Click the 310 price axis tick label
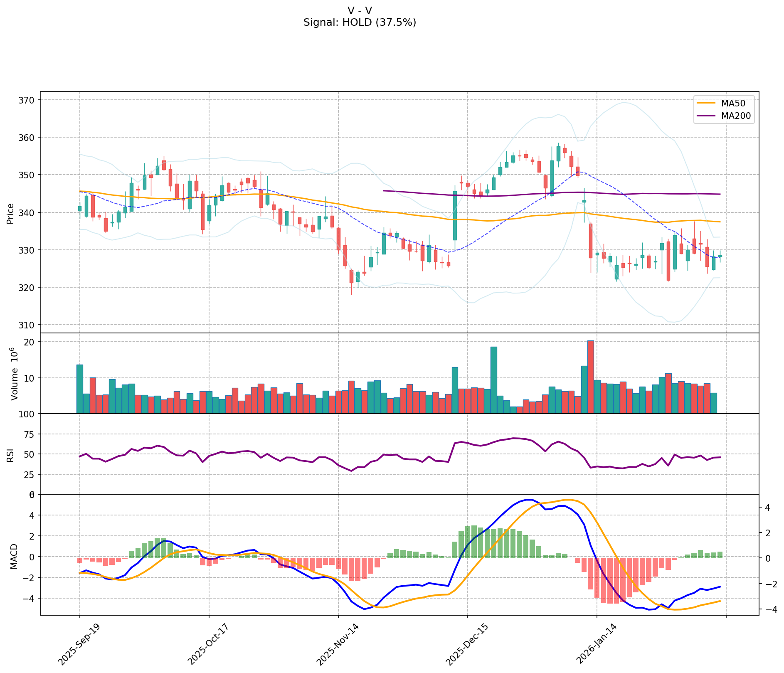Viewport: 784px width, 673px height. pos(27,325)
